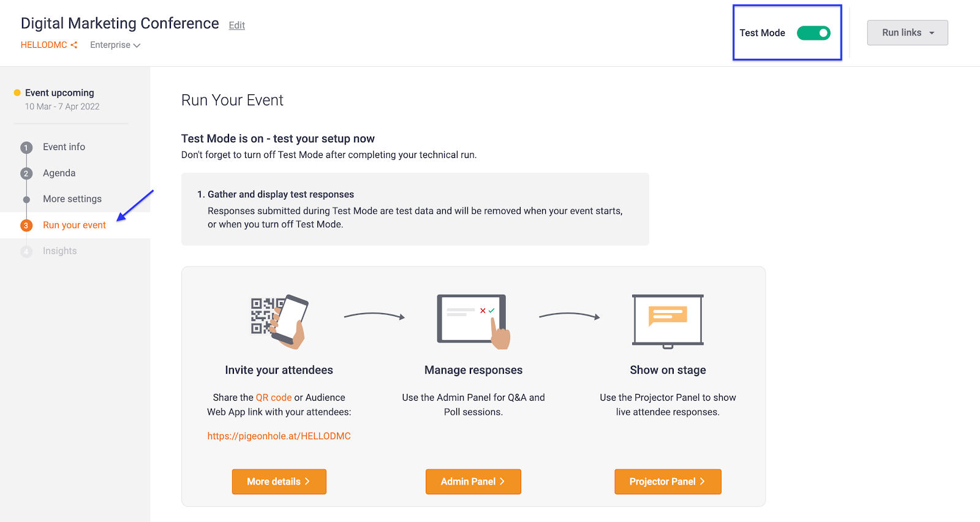This screenshot has height=522, width=980.
Task: Launch the Projector Panel
Action: point(668,482)
